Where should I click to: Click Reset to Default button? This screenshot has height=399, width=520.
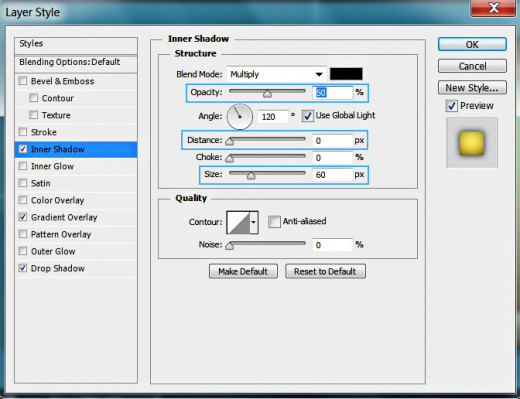pos(325,271)
